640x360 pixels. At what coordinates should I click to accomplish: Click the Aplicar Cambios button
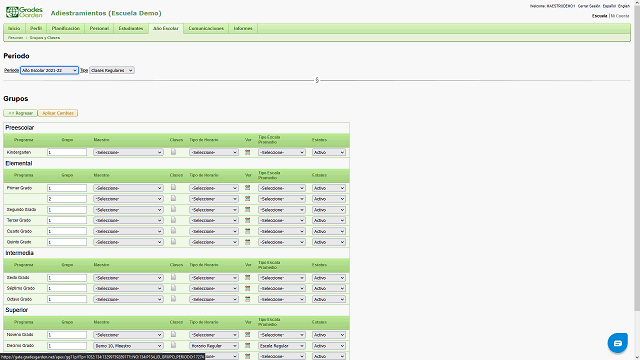[58, 113]
